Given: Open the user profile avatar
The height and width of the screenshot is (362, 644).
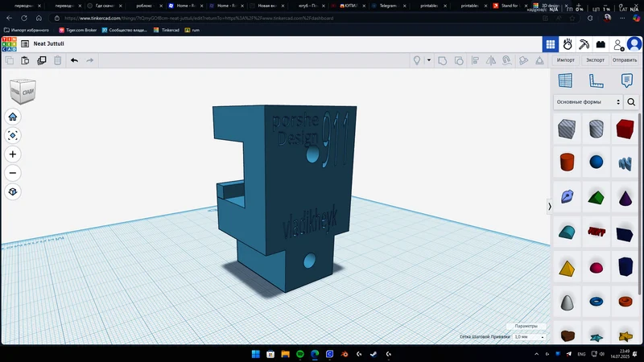Looking at the screenshot, I should pyautogui.click(x=634, y=44).
